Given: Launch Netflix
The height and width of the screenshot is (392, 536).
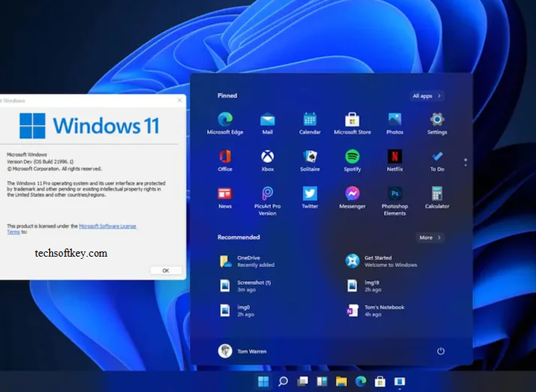Looking at the screenshot, I should coord(395,161).
